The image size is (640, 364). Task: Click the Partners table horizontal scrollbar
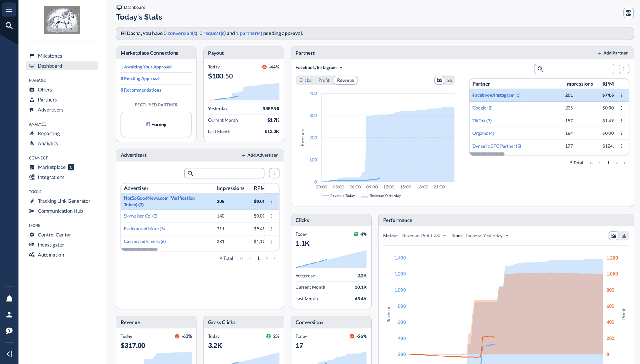click(487, 154)
